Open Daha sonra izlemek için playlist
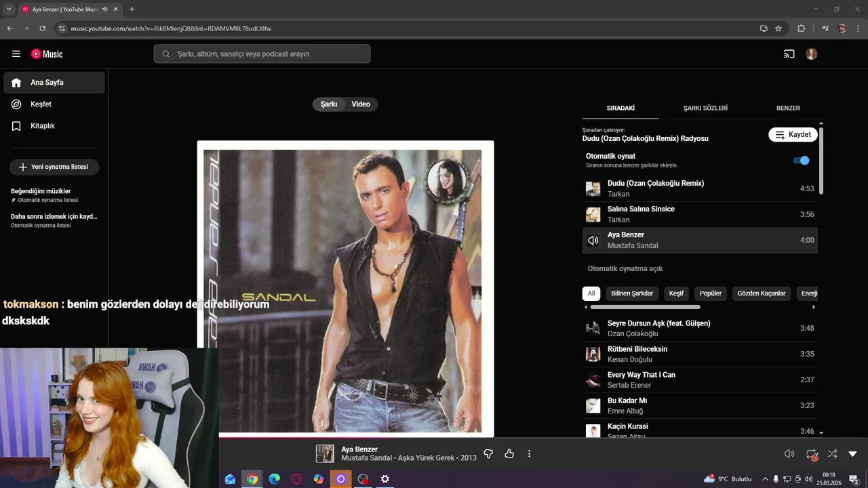 tap(54, 220)
